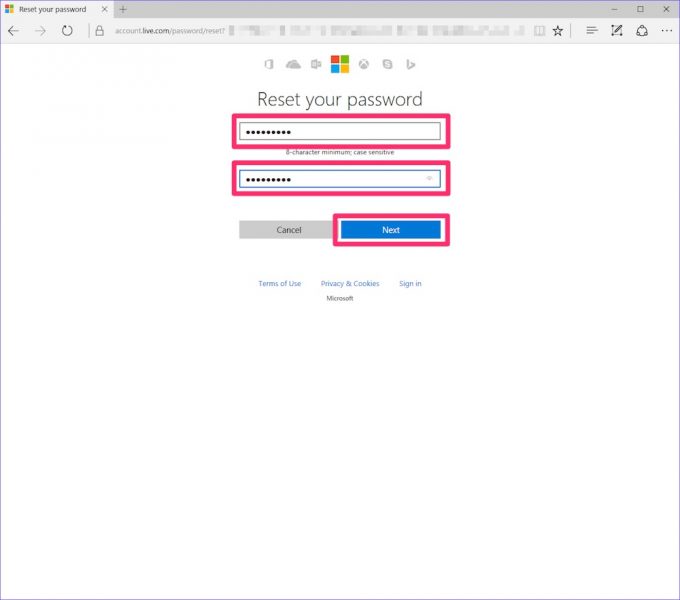Viewport: 680px width, 600px height.
Task: Open the Privacy & Cookies link
Action: 350,284
